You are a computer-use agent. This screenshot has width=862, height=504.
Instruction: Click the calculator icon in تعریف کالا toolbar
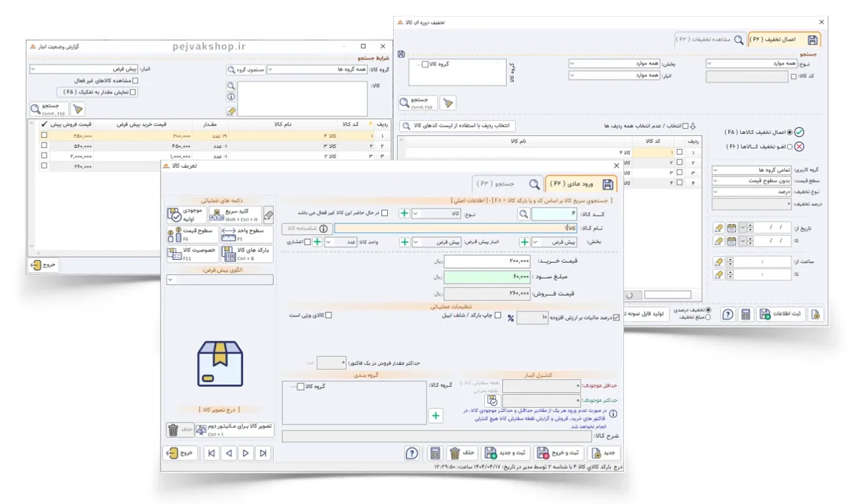(435, 453)
